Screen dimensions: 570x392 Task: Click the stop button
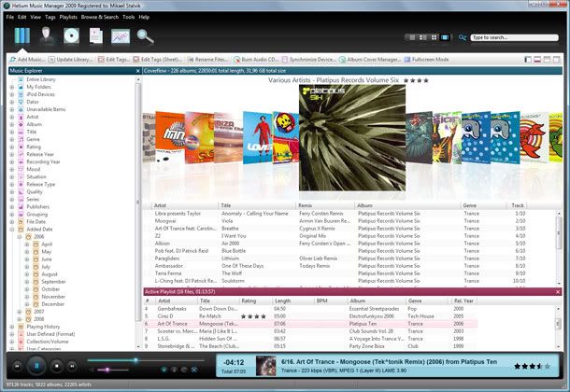pos(56,366)
